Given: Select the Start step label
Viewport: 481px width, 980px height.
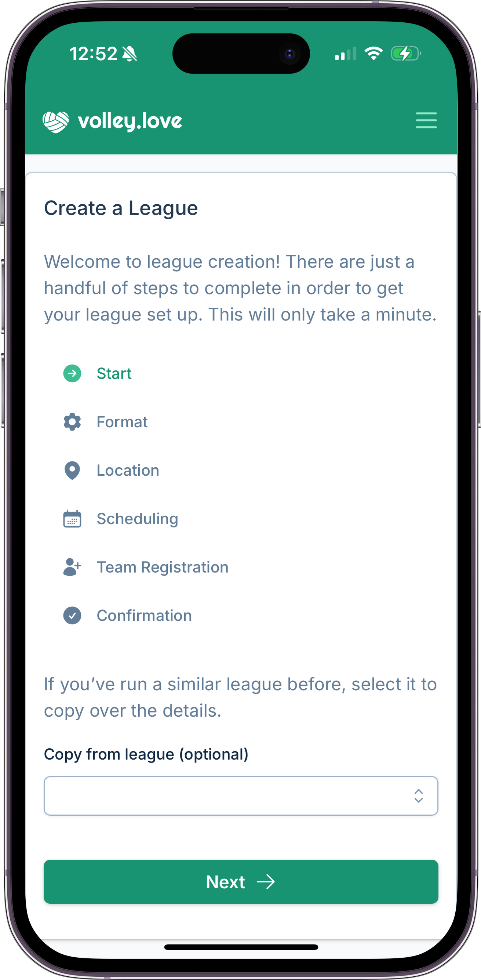Looking at the screenshot, I should click(x=114, y=374).
